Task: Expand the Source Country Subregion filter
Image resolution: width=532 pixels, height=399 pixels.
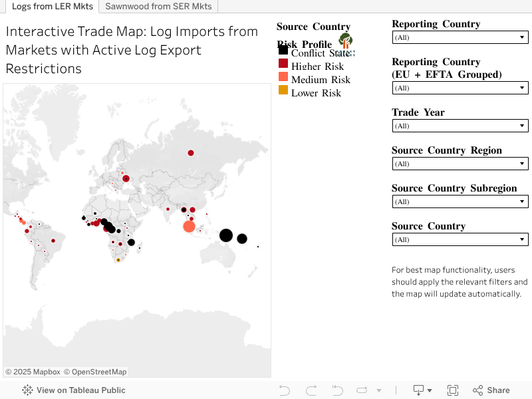Action: tap(460, 202)
